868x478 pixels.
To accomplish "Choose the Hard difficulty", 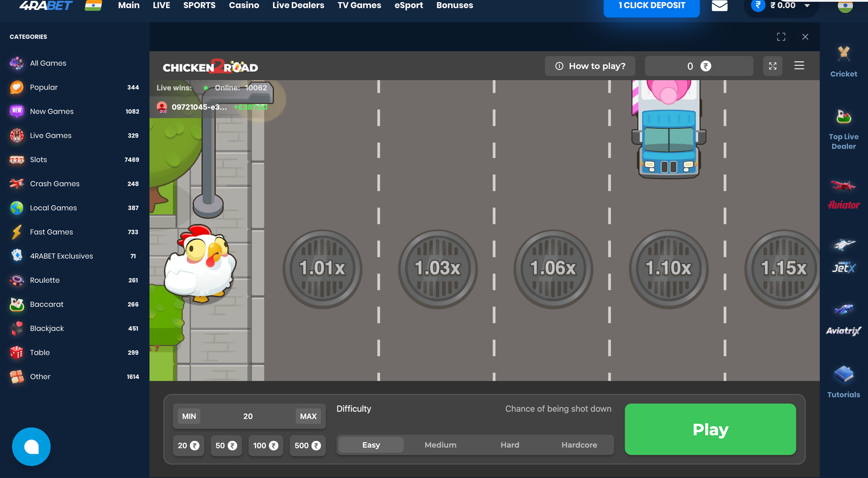I will coord(510,445).
